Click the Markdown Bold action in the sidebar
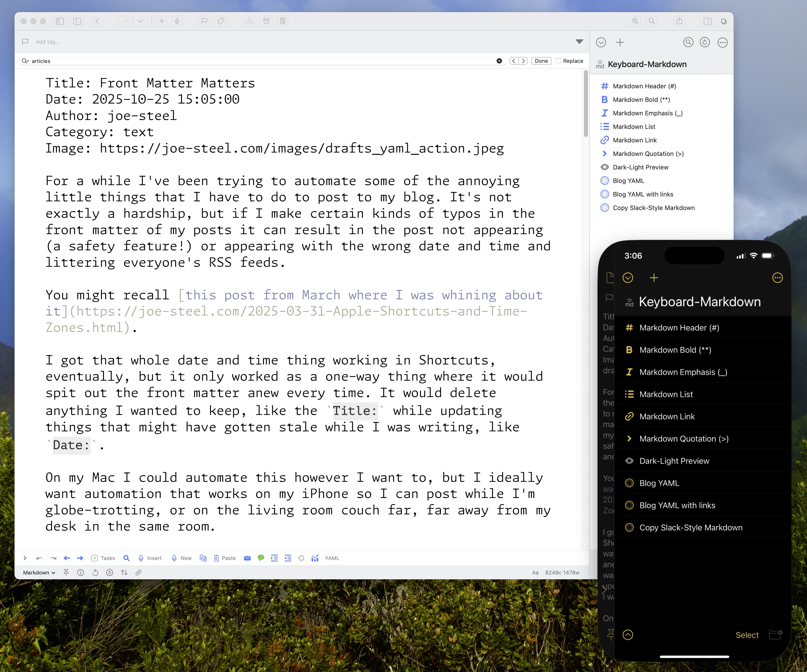Image resolution: width=807 pixels, height=672 pixels. 640,100
